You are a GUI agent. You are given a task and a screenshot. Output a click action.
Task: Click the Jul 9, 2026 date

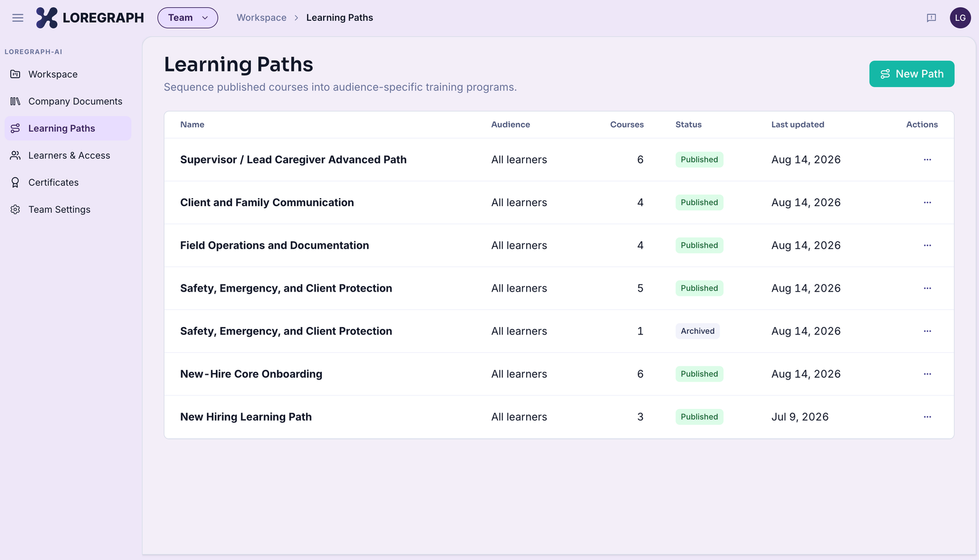click(x=800, y=416)
